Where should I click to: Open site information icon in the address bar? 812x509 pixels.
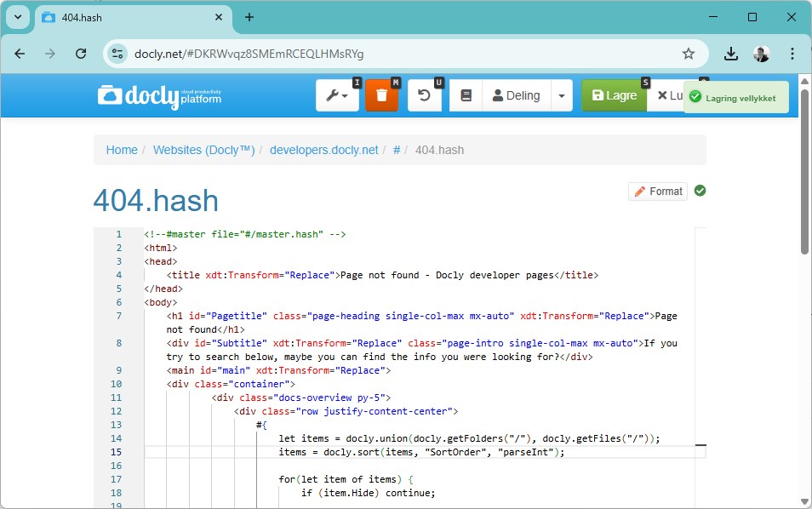118,54
